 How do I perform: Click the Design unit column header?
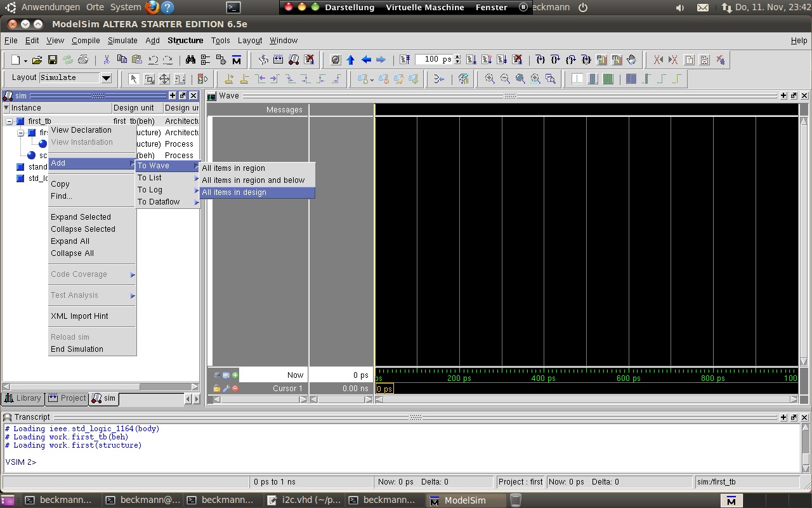(137, 108)
